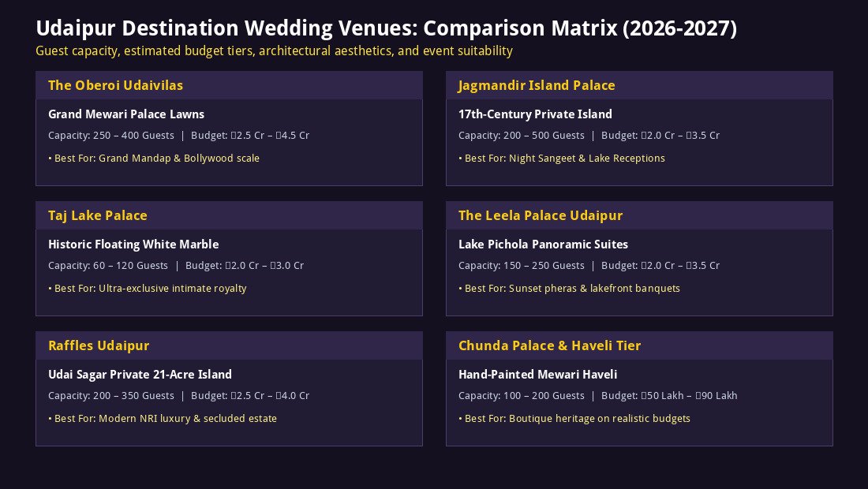
Task: Select 'Lake Pichola Panoramic Suites' heading
Action: click(543, 244)
